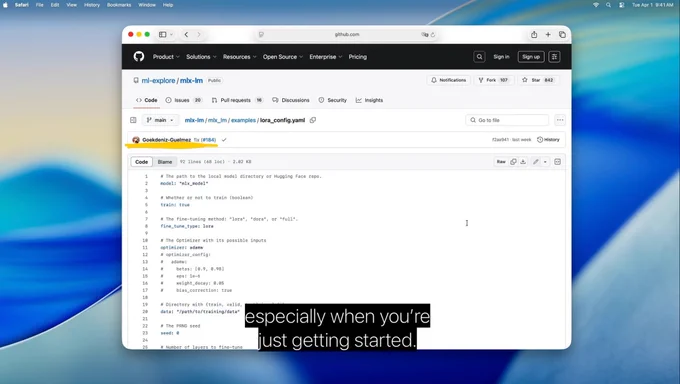The height and width of the screenshot is (384, 680).
Task: Open Spotlight search in the menu bar
Action: [x=608, y=5]
